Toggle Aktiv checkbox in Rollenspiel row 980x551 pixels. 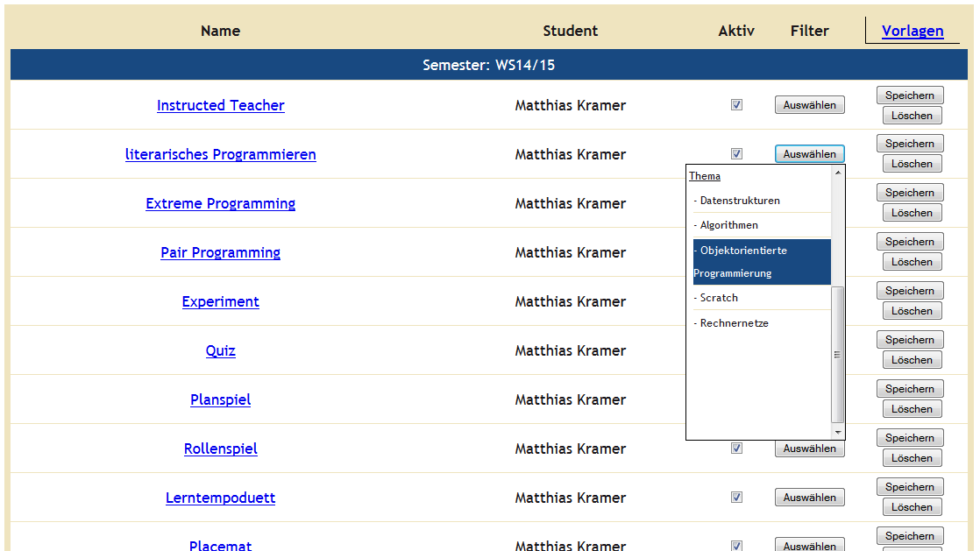tap(736, 449)
